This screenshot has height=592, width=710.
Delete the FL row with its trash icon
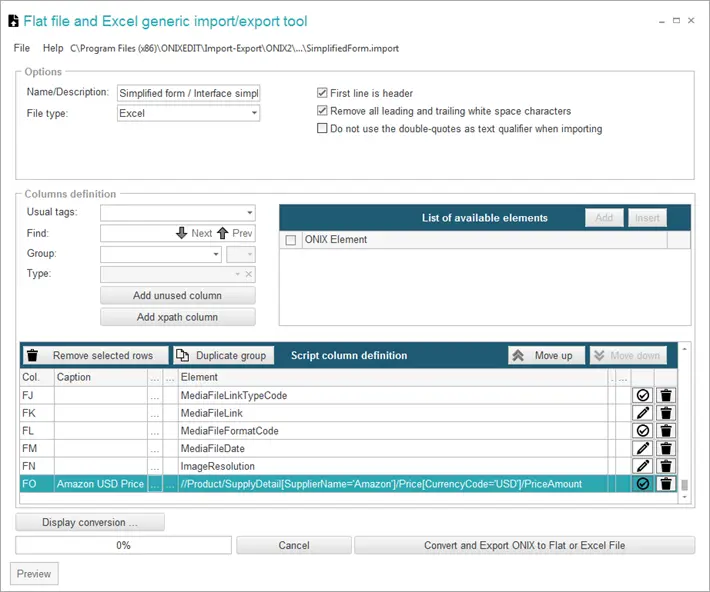[x=666, y=431]
